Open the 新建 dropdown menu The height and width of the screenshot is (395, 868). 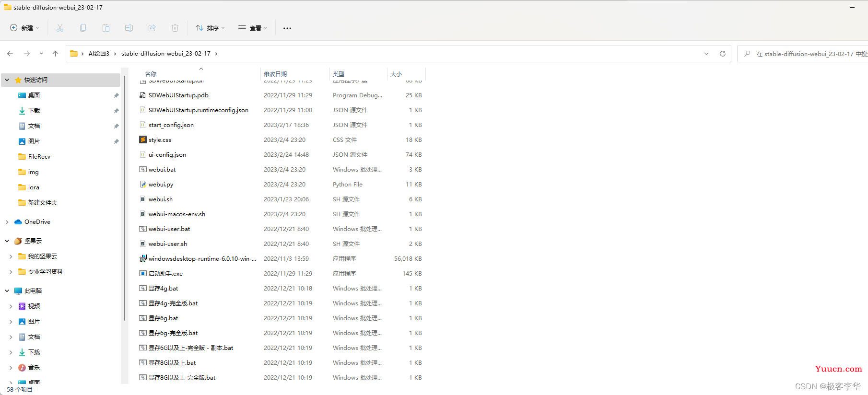click(24, 28)
